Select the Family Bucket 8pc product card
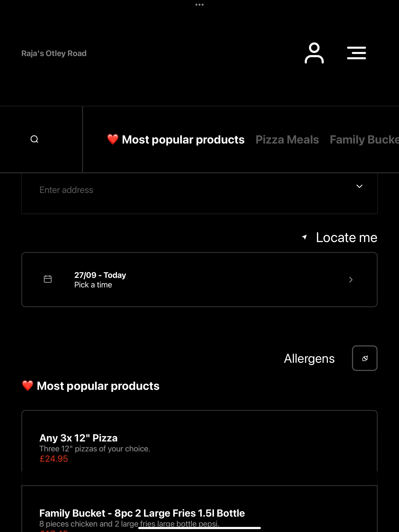 coord(199,509)
